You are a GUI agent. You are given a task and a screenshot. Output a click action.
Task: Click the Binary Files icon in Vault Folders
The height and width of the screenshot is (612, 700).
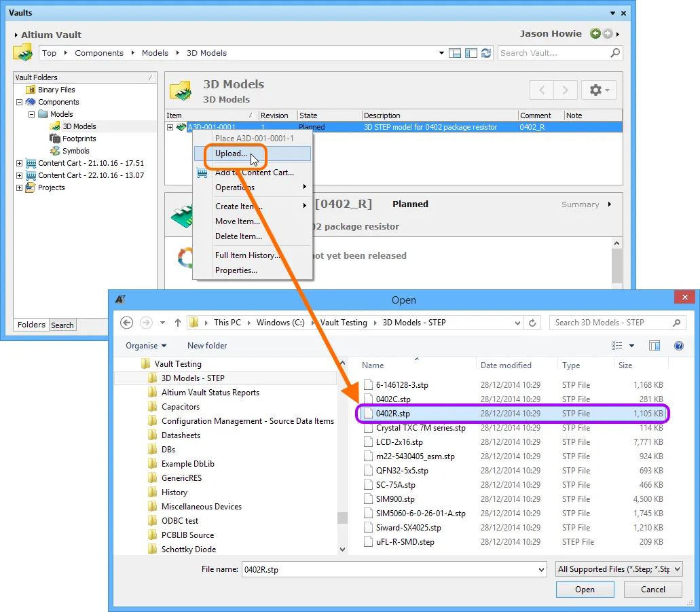coord(31,90)
